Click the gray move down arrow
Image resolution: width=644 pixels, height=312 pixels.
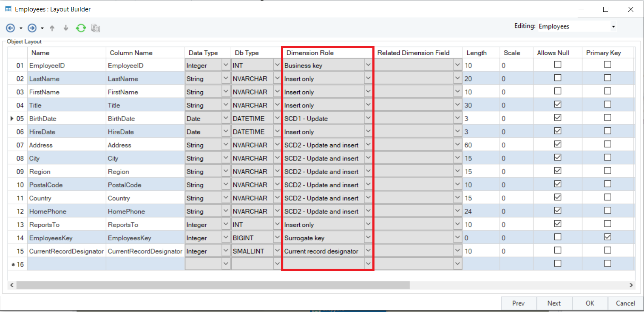(66, 28)
